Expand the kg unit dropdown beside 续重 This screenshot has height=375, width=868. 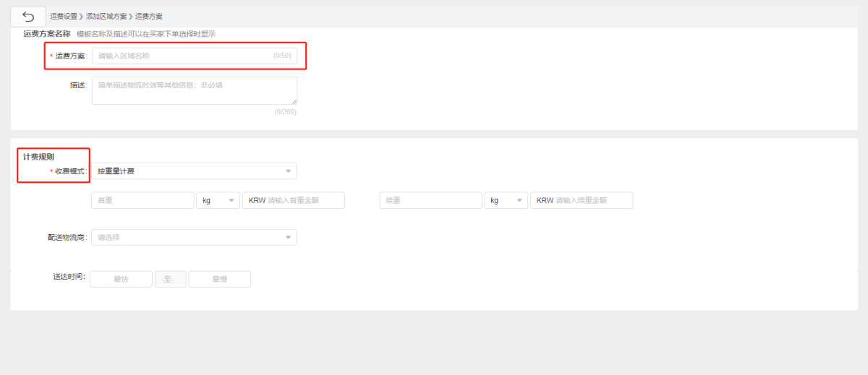(x=506, y=200)
